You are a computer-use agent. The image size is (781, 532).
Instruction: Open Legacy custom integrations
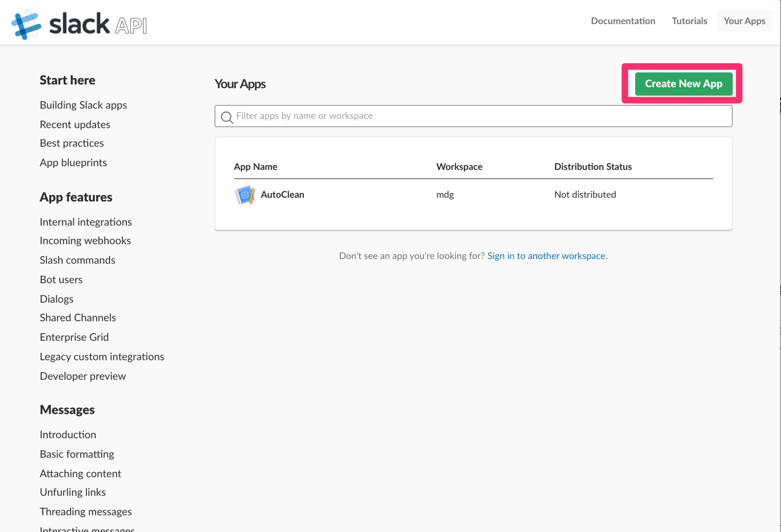[102, 357]
